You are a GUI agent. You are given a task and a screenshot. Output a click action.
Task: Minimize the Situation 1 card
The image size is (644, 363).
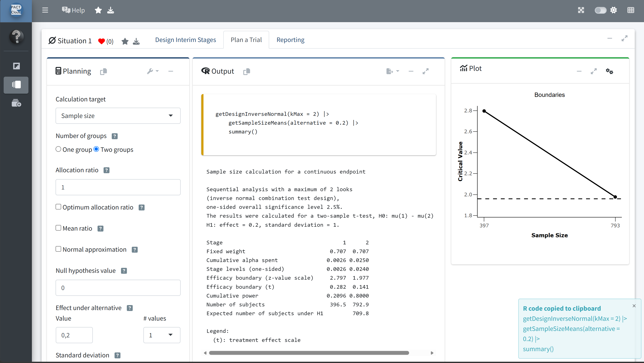(610, 38)
